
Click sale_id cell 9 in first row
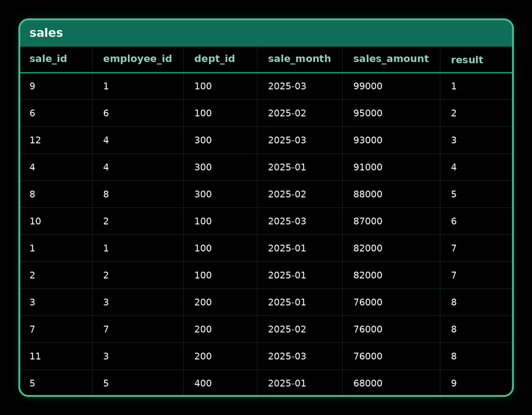(32, 86)
